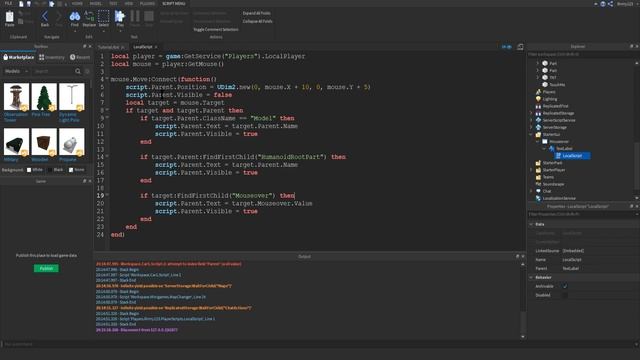Collapse the fold arrow at line 14
The image size is (640, 360).
coord(107,157)
